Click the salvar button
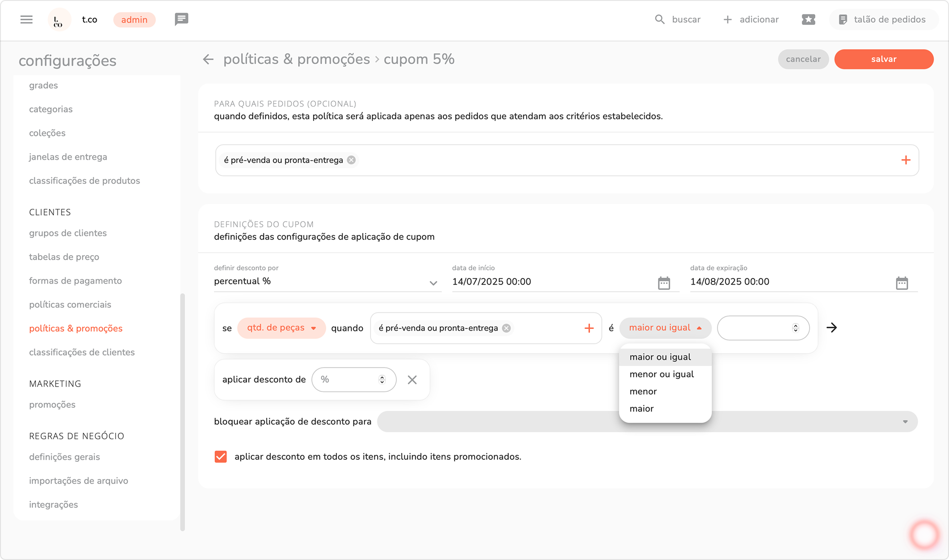Image resolution: width=949 pixels, height=560 pixels. tap(883, 59)
